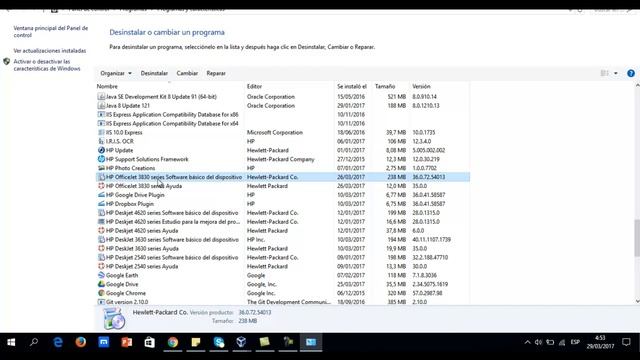Select HP OfficeJet 3830 series Software básico row
Viewport: 640px width, 360px height.
click(282, 177)
